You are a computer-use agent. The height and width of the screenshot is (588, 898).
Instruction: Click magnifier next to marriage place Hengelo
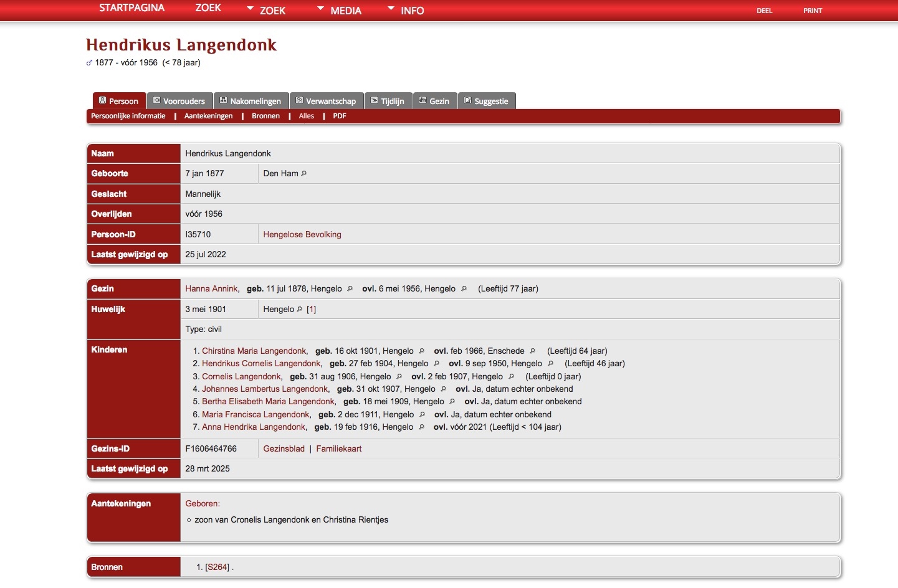point(300,310)
